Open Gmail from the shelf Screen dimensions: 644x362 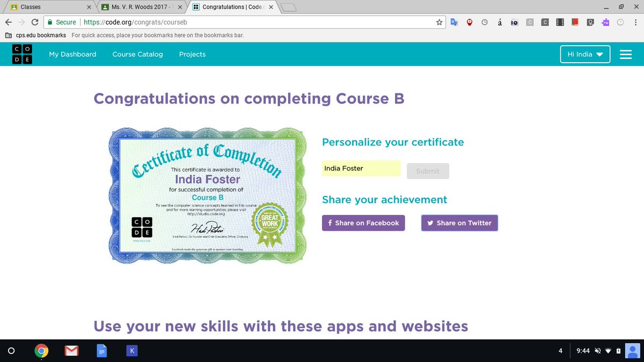pyautogui.click(x=71, y=351)
